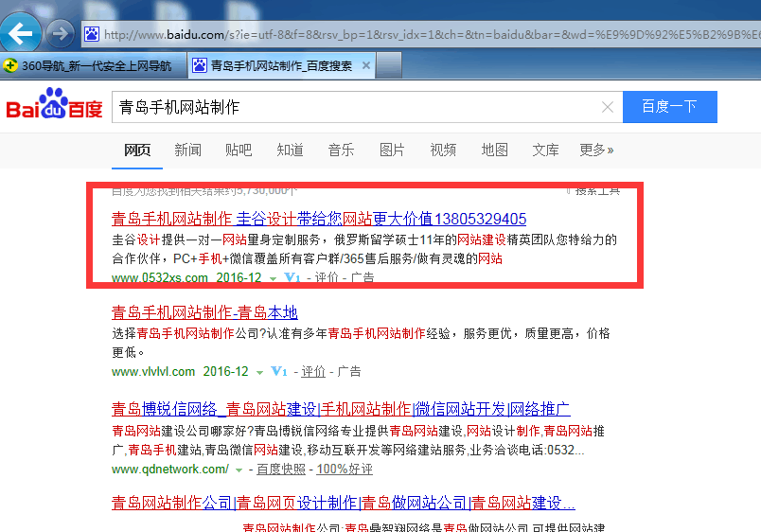Image resolution: width=761 pixels, height=532 pixels.
Task: Open result 青岛手机网站制作-青岛本地
Action: tap(204, 312)
